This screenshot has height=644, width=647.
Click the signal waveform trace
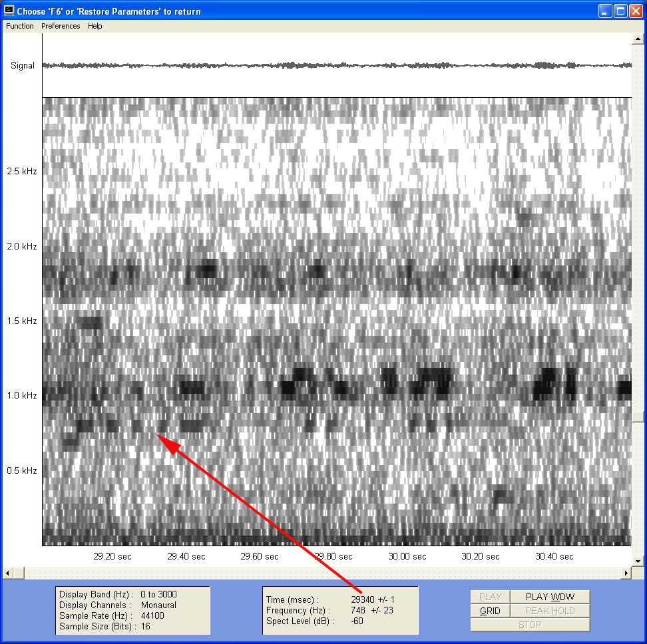click(337, 65)
